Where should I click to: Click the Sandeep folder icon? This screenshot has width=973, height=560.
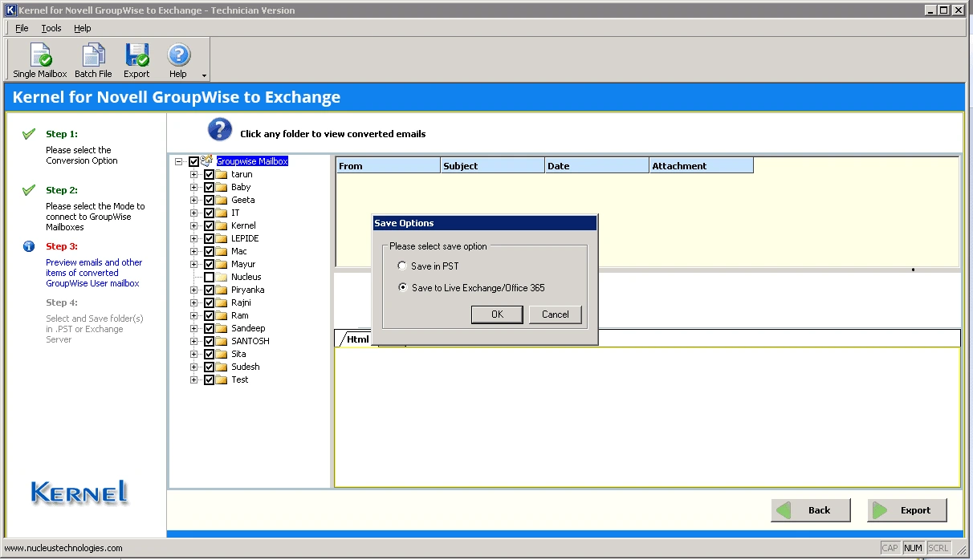222,328
